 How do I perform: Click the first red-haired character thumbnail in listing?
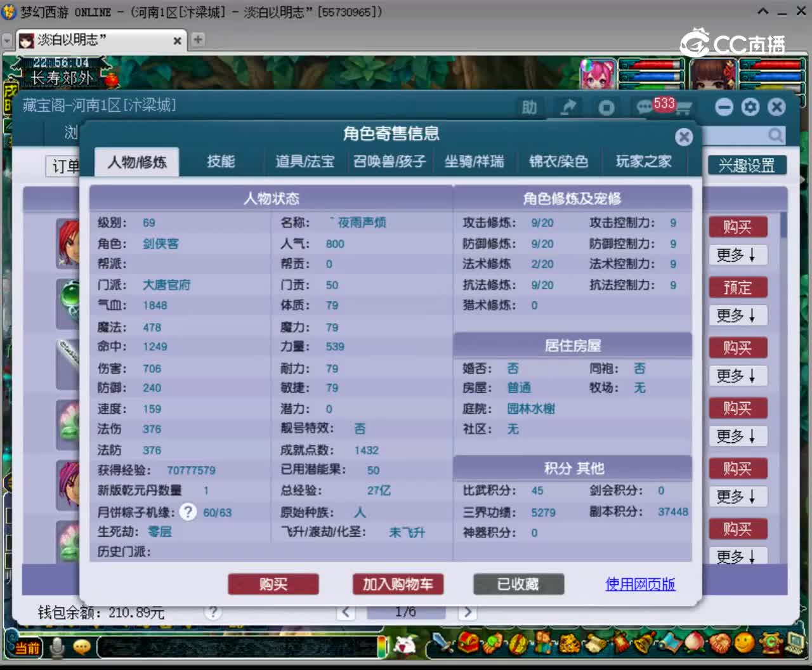(x=68, y=243)
